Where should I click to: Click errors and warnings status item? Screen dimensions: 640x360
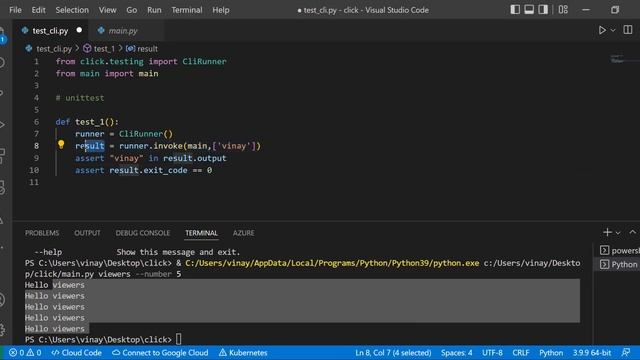click(x=25, y=353)
